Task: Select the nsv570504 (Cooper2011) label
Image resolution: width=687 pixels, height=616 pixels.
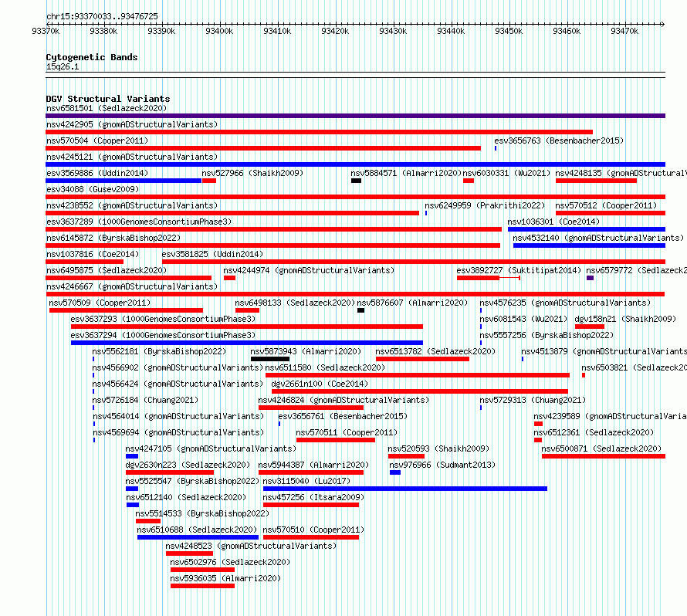Action: click(97, 140)
